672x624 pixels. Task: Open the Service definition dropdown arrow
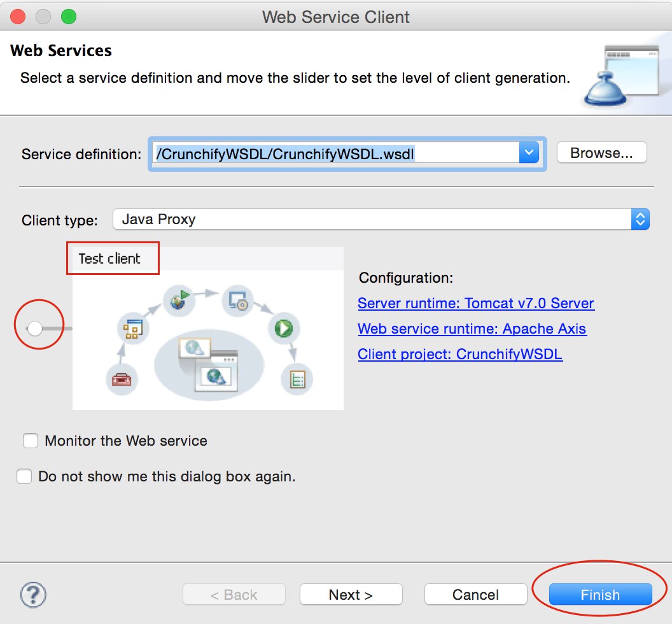coord(529,153)
